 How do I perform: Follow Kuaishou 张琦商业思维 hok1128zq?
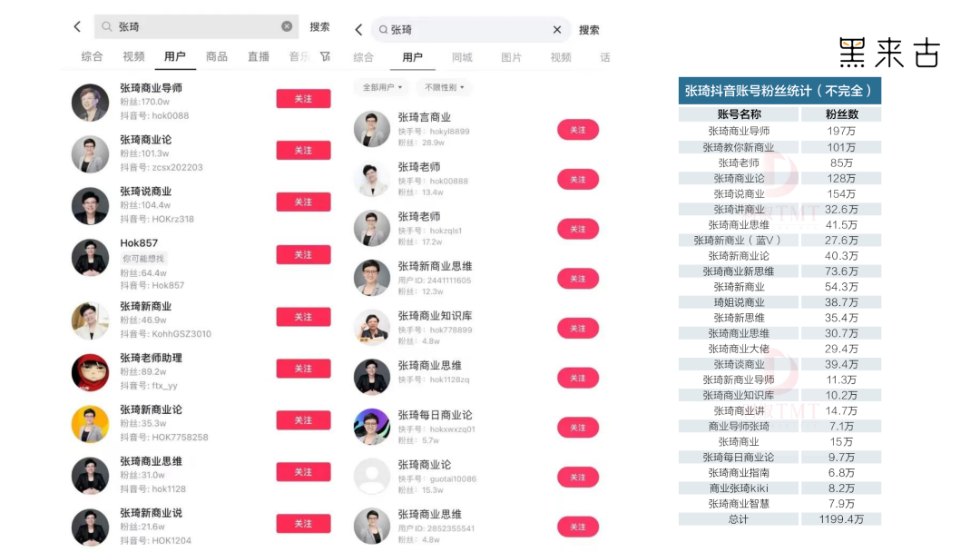(x=577, y=378)
